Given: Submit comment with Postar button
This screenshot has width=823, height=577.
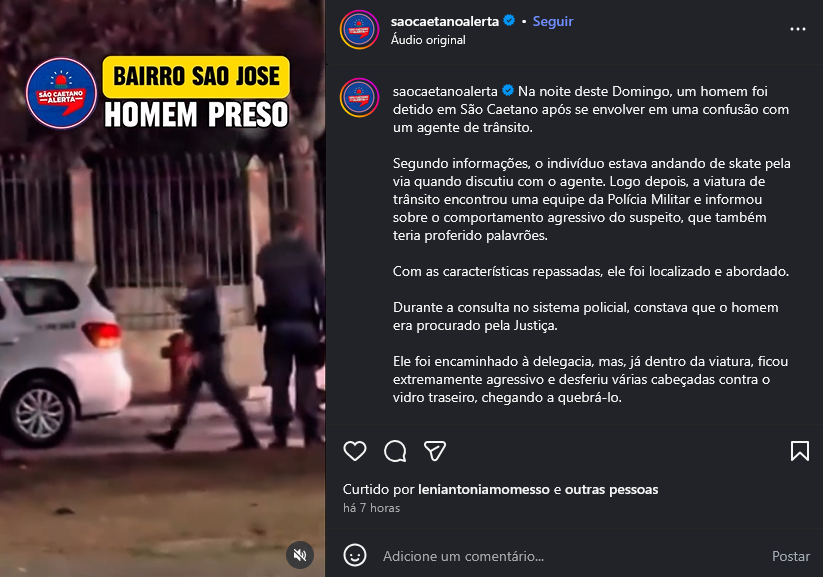Looking at the screenshot, I should click(x=790, y=556).
